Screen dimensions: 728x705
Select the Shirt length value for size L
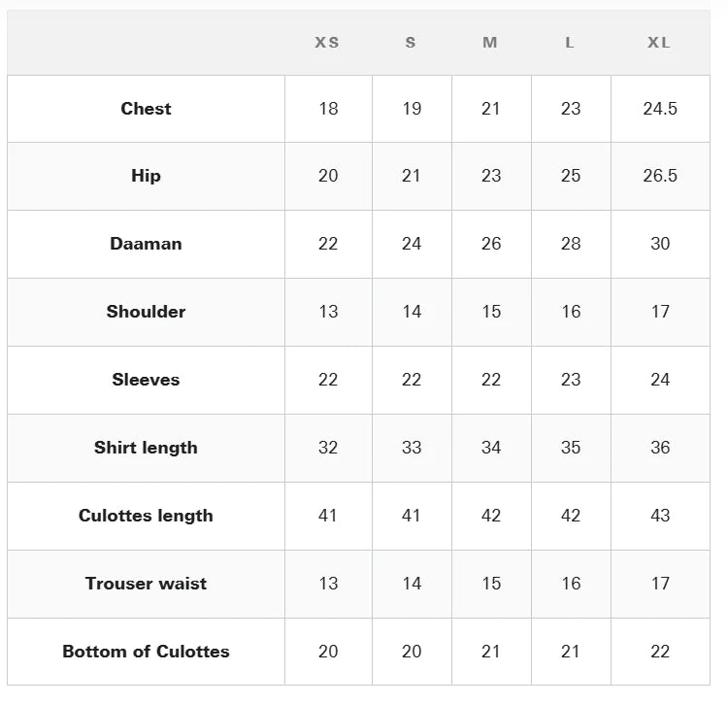click(x=571, y=448)
